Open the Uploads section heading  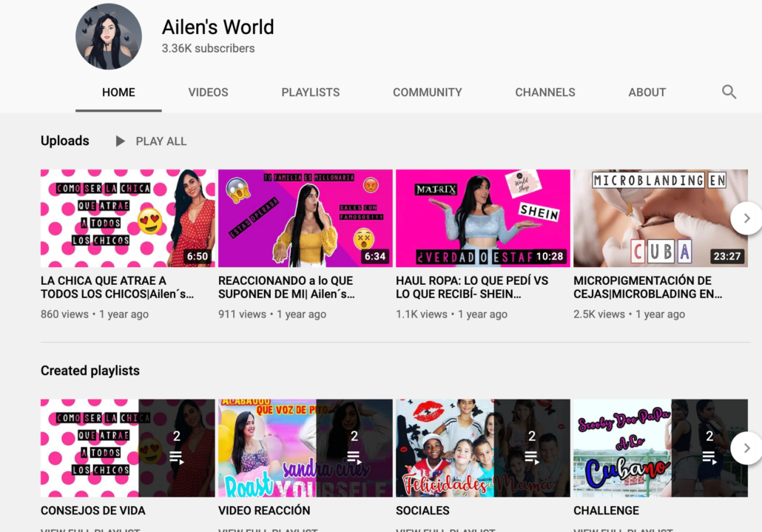(x=65, y=141)
